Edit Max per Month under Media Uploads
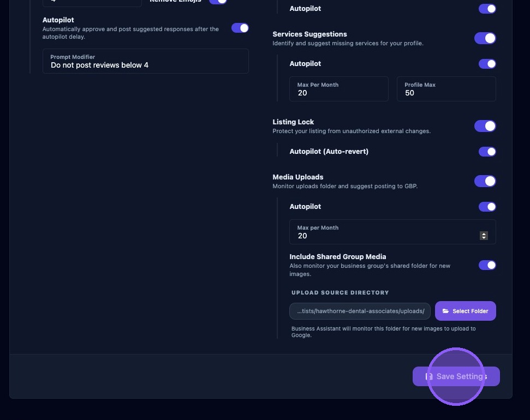This screenshot has height=420, width=530. coord(392,232)
